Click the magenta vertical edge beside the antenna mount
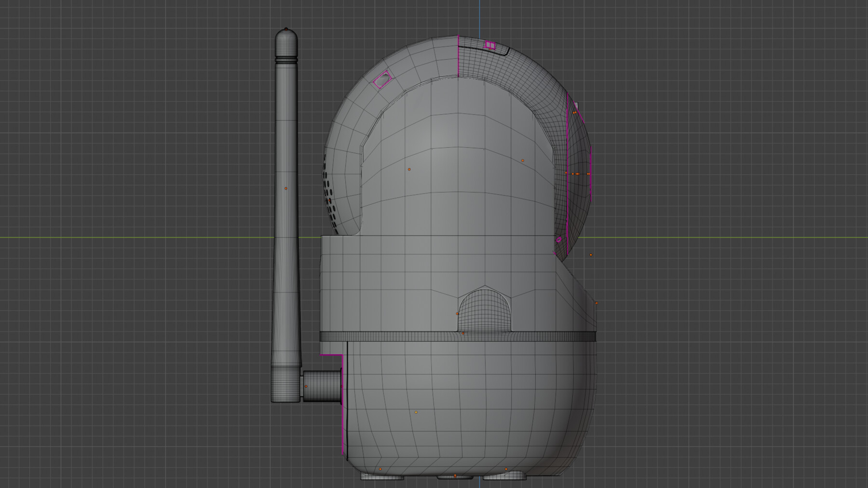The width and height of the screenshot is (868, 488). [x=343, y=424]
